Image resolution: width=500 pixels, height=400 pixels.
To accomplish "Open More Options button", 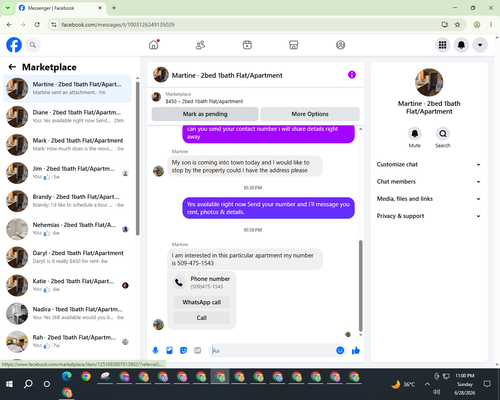I will pyautogui.click(x=310, y=114).
